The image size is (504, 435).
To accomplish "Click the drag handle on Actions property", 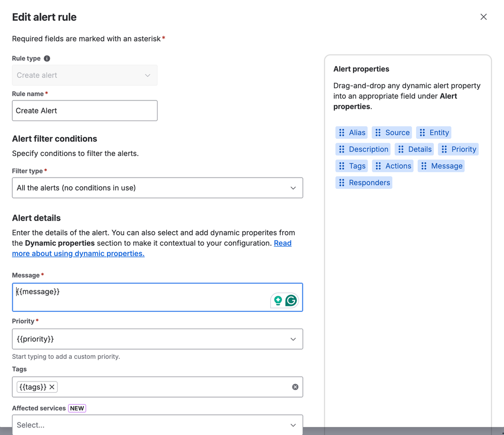I will [x=378, y=166].
